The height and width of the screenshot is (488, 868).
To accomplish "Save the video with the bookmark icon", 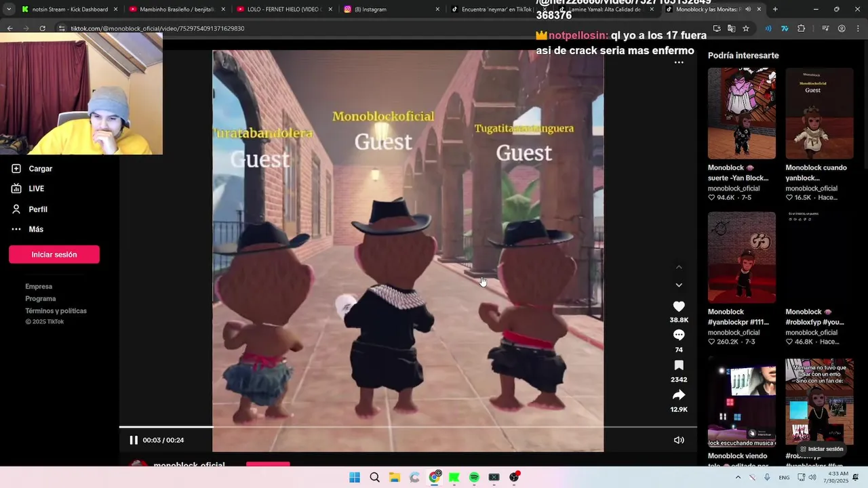I will (679, 365).
